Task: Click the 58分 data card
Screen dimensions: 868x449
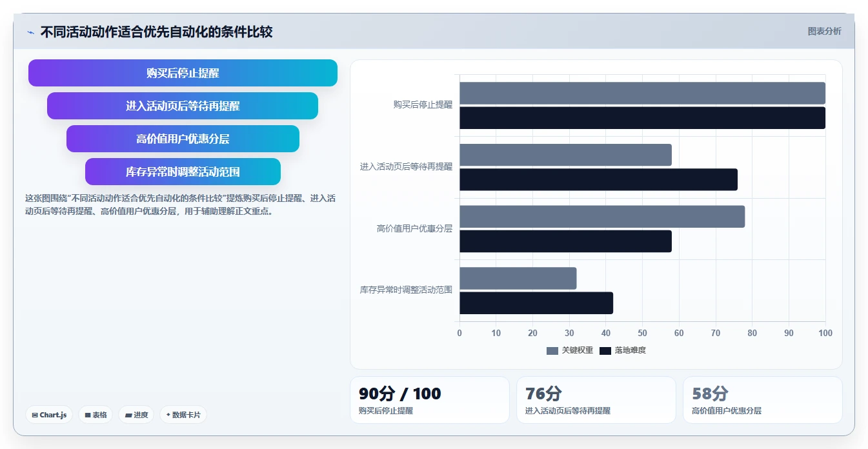Action: coord(762,400)
